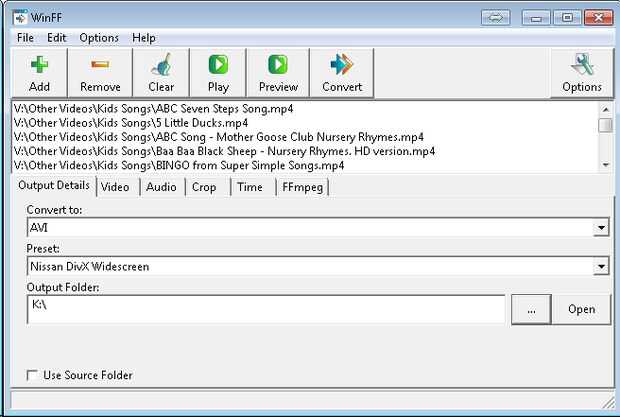The image size is (620, 417).
Task: Click the Convert to AVI combo box
Action: pyautogui.click(x=318, y=228)
